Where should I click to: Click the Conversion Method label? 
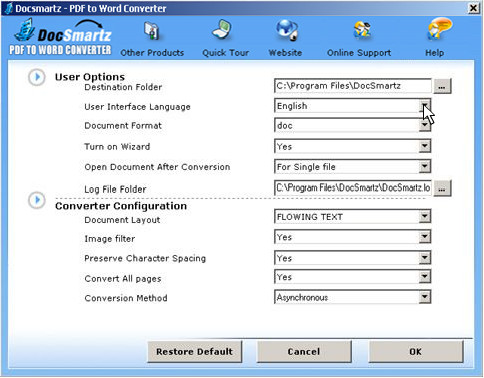click(126, 298)
